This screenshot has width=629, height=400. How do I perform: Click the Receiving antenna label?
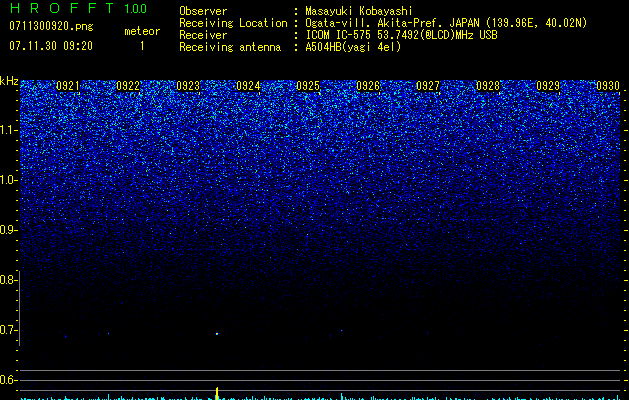(230, 47)
